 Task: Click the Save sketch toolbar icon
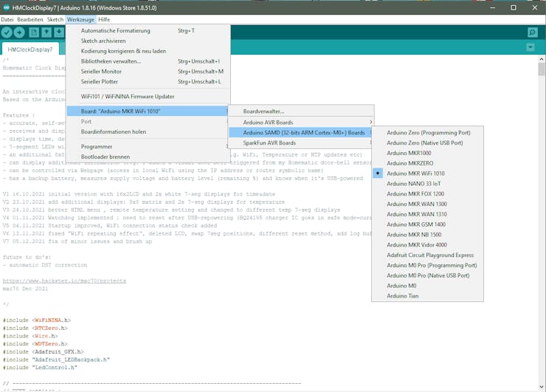coord(59,32)
